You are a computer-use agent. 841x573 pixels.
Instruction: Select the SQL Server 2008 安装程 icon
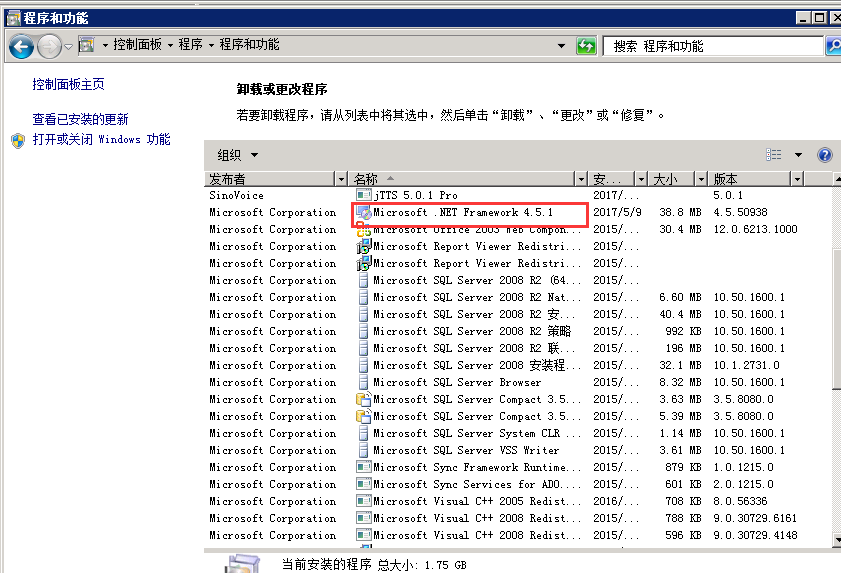click(x=364, y=365)
